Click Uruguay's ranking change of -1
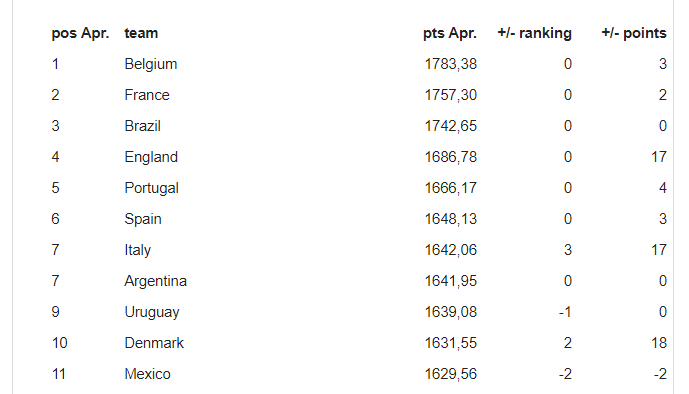The image size is (689, 394). (x=565, y=312)
